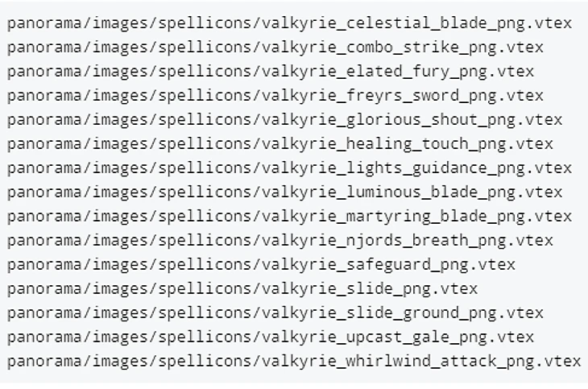Click spellicons in the valkyrie_safeguard line
Viewport: 588px width, 389px height.
pyautogui.click(x=205, y=265)
